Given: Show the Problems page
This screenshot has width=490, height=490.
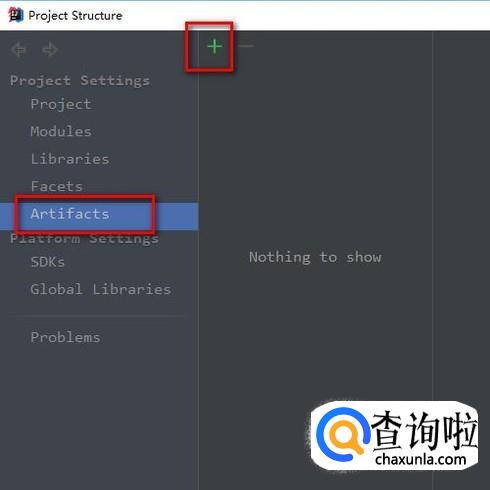Looking at the screenshot, I should click(65, 337).
